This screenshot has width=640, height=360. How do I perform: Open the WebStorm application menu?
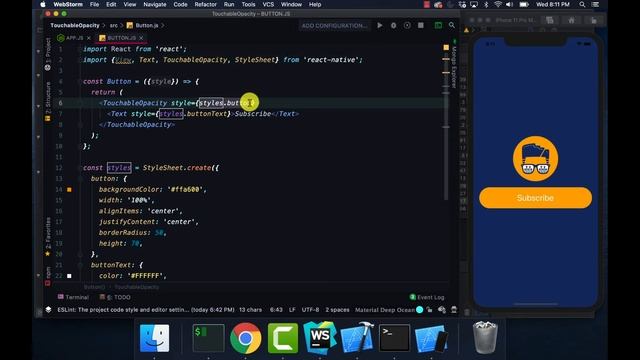(x=68, y=4)
